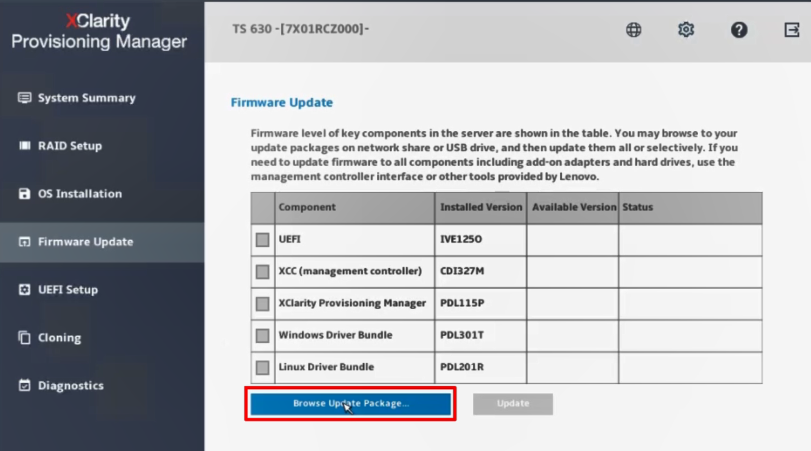This screenshot has width=811, height=451.
Task: Open settings via the gear icon
Action: 686,30
